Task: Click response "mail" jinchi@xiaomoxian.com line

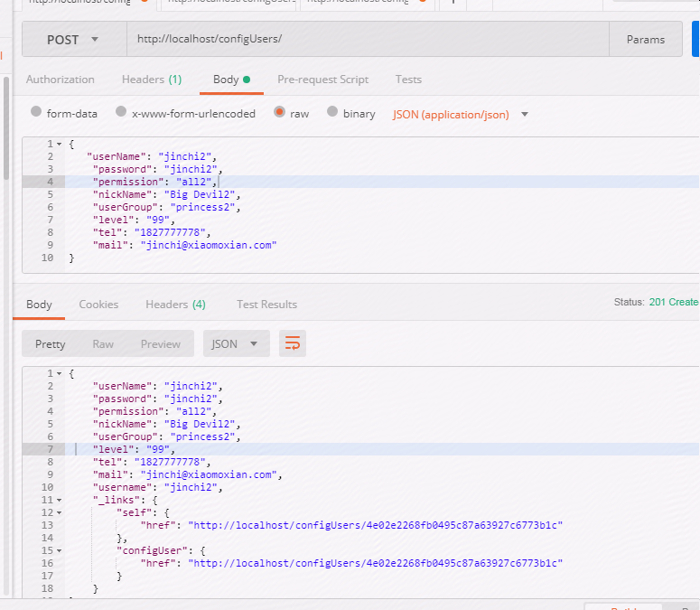Action: [x=187, y=474]
